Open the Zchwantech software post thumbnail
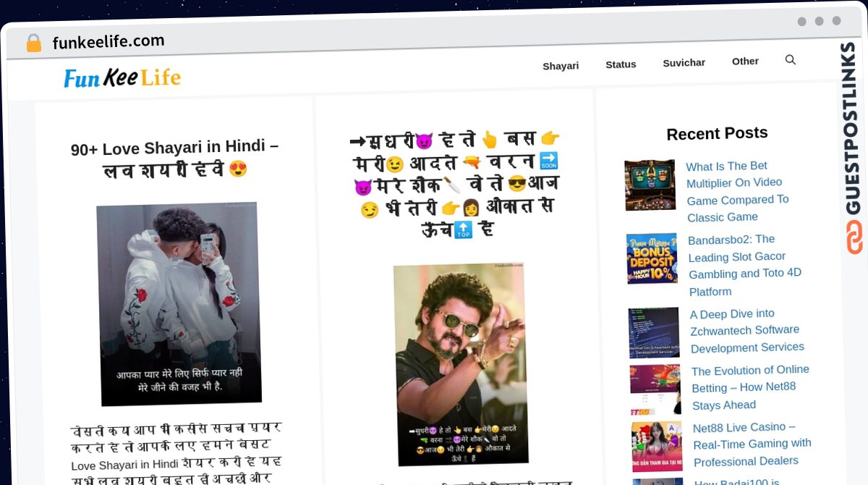This screenshot has height=485, width=868. [x=655, y=332]
